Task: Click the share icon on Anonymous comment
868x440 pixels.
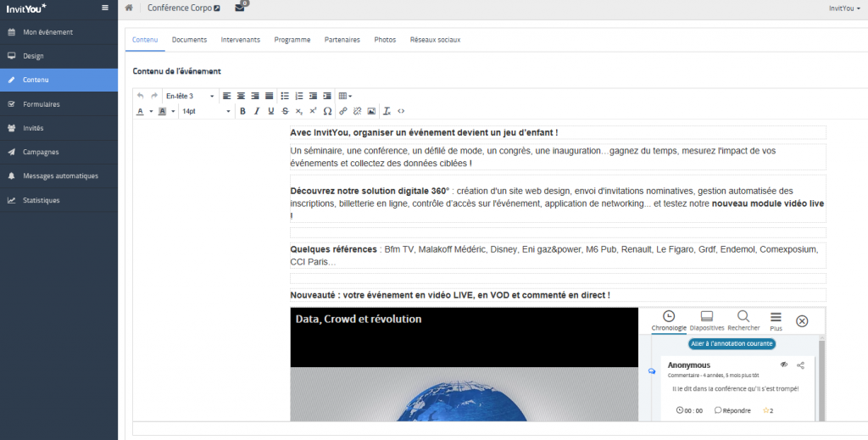Action: coord(800,365)
